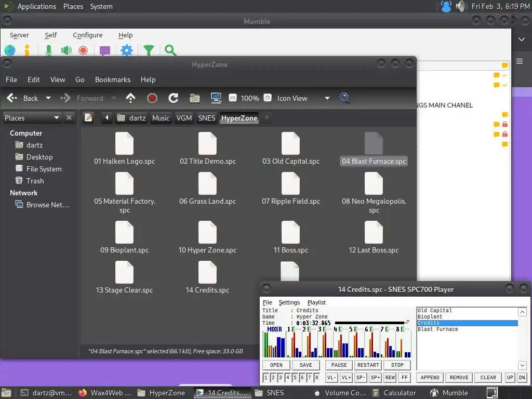Open Mumble Configure menu
Viewport: 532px width, 399px height.
[x=87, y=35]
